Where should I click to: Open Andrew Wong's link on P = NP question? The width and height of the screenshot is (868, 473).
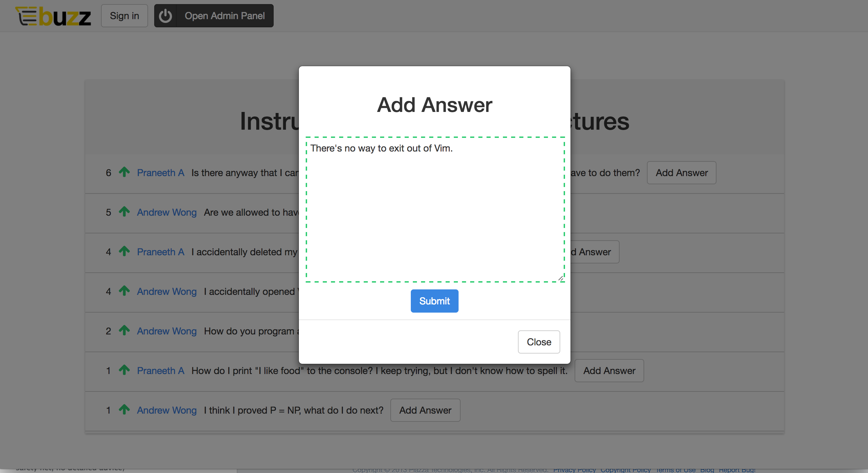tap(167, 410)
